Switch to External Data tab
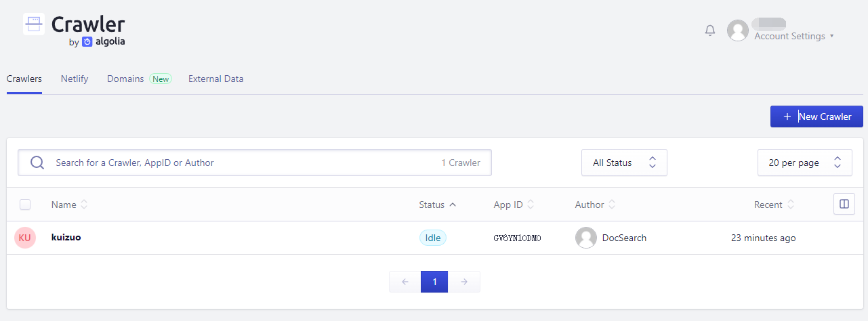The width and height of the screenshot is (868, 321). (x=215, y=79)
